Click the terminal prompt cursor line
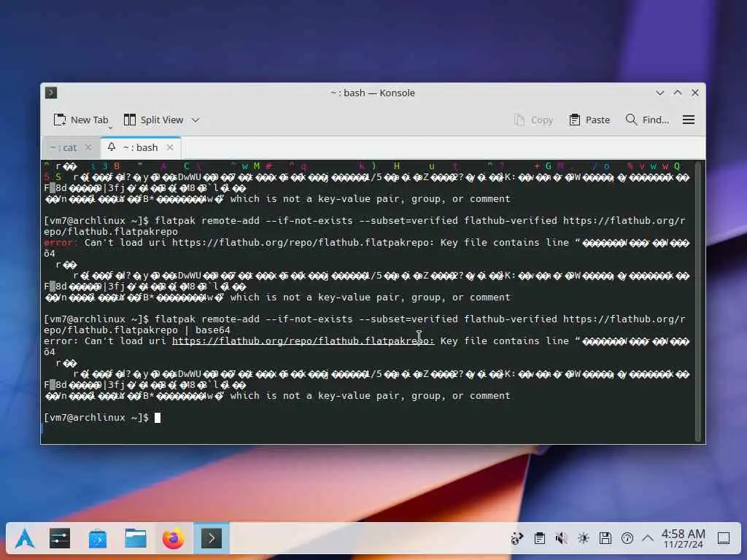 point(102,418)
